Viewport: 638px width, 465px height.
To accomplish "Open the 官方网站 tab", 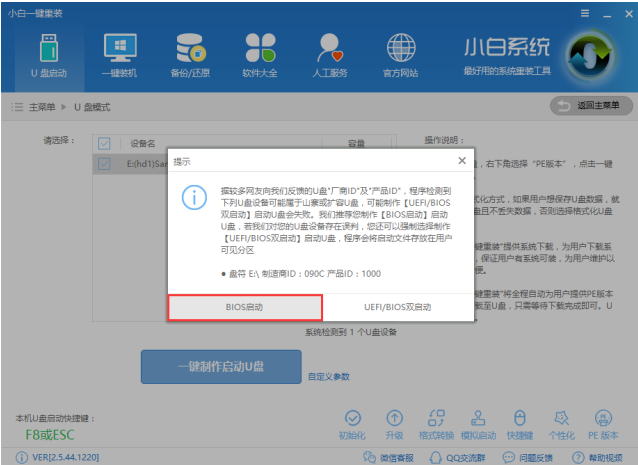I will [x=400, y=56].
